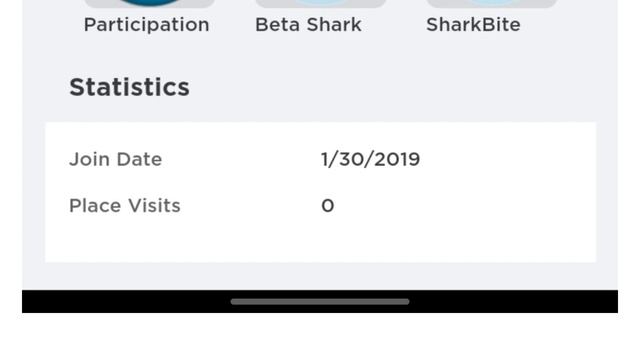The width and height of the screenshot is (640, 360).
Task: Click blank card area right of visits count
Action: (465, 206)
